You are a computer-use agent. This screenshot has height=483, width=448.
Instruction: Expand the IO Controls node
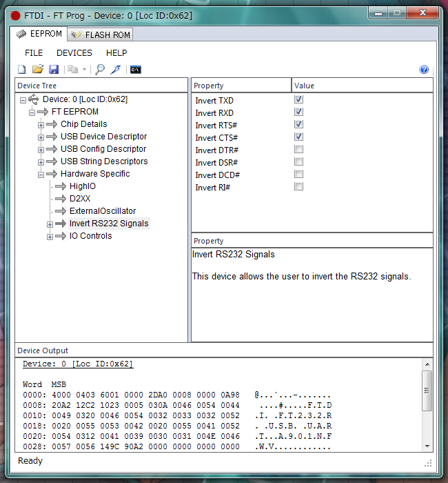[x=50, y=237]
